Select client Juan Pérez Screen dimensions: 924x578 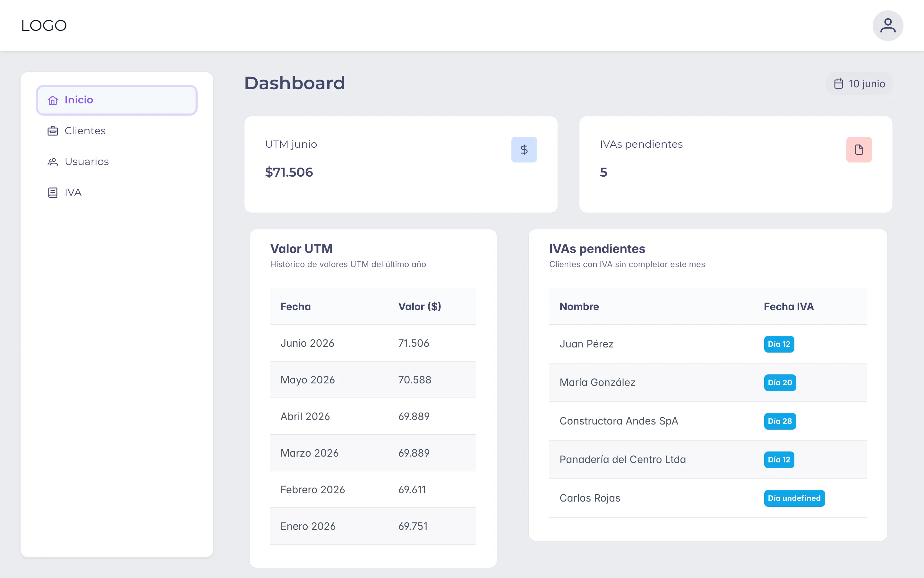coord(586,344)
